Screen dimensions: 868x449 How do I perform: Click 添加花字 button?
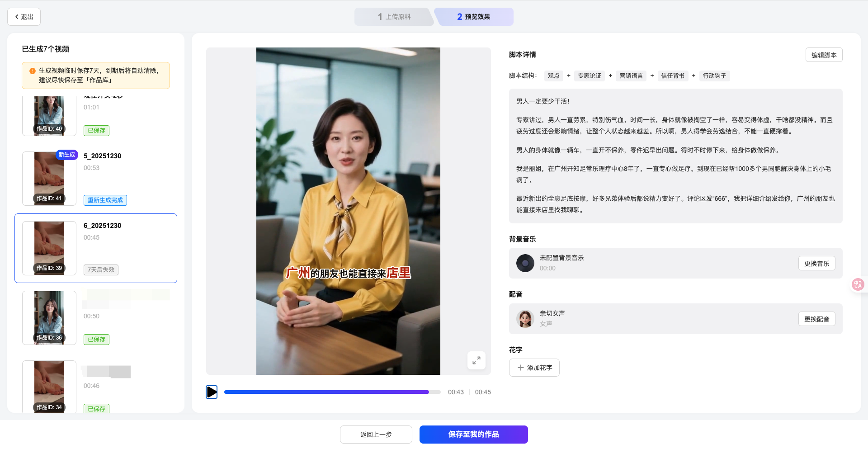click(534, 368)
